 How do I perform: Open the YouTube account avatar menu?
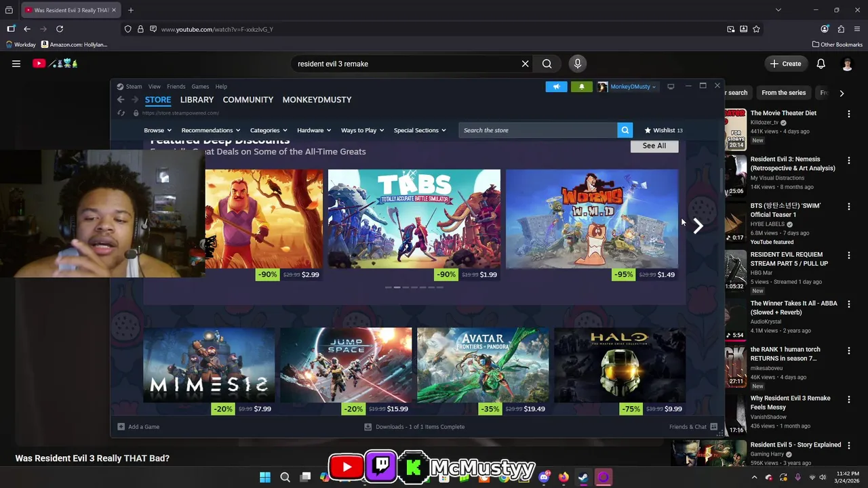pyautogui.click(x=847, y=64)
